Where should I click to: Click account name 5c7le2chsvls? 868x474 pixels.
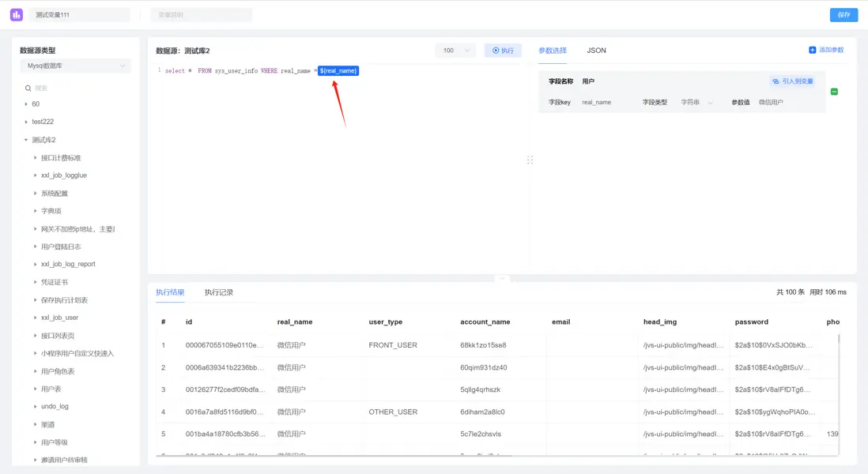(x=481, y=434)
